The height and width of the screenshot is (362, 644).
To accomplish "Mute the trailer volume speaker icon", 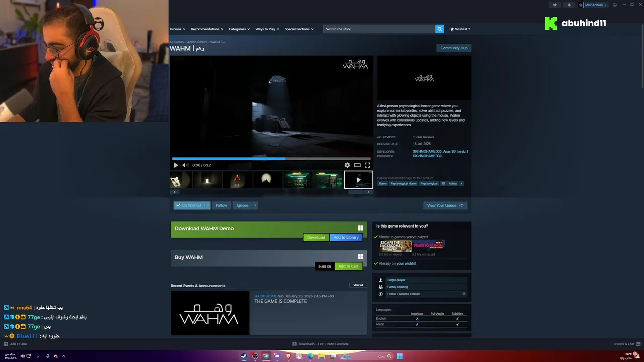I will click(x=185, y=165).
